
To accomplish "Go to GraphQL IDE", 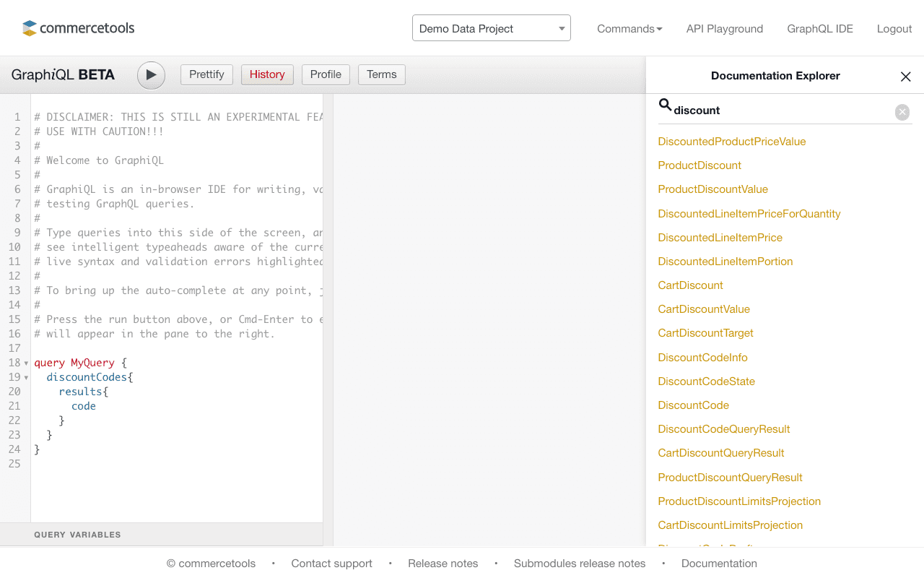I will click(x=819, y=29).
